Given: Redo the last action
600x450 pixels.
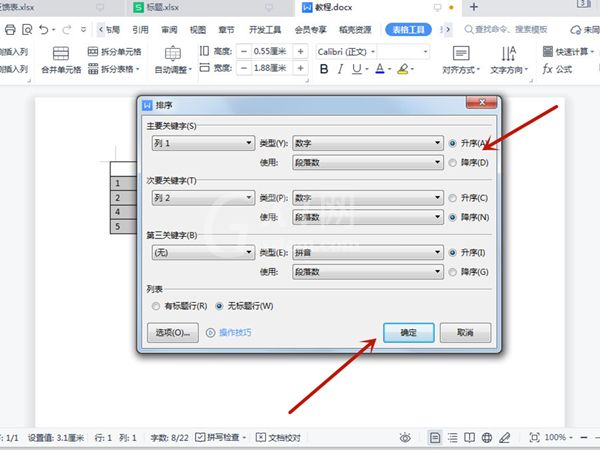Looking at the screenshot, I should pos(67,29).
